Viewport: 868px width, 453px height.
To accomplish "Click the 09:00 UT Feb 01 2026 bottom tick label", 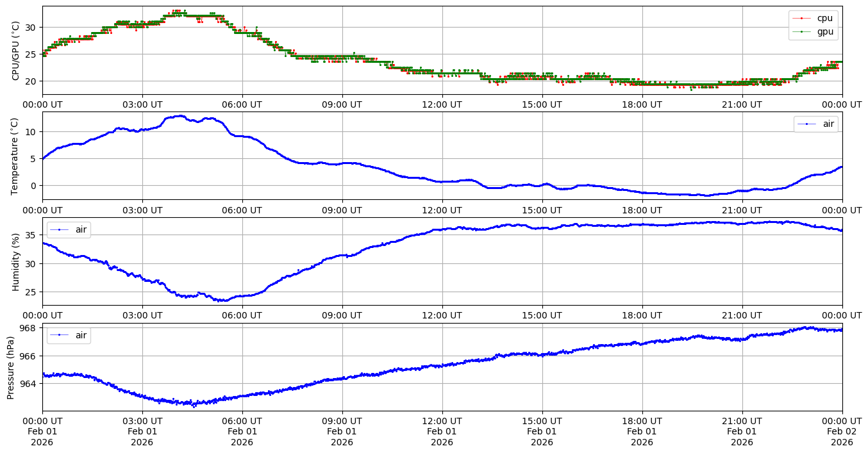I will click(x=342, y=432).
